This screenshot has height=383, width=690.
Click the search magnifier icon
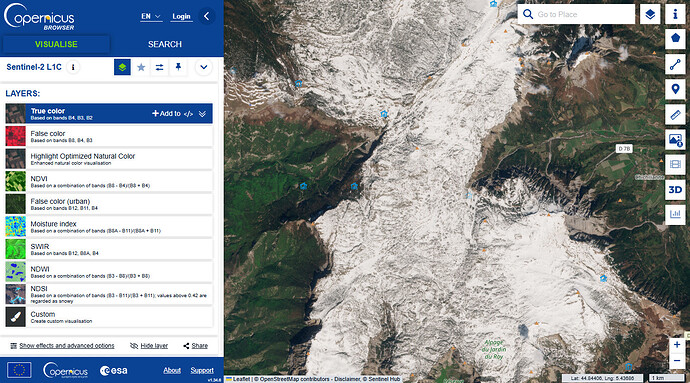pyautogui.click(x=528, y=15)
